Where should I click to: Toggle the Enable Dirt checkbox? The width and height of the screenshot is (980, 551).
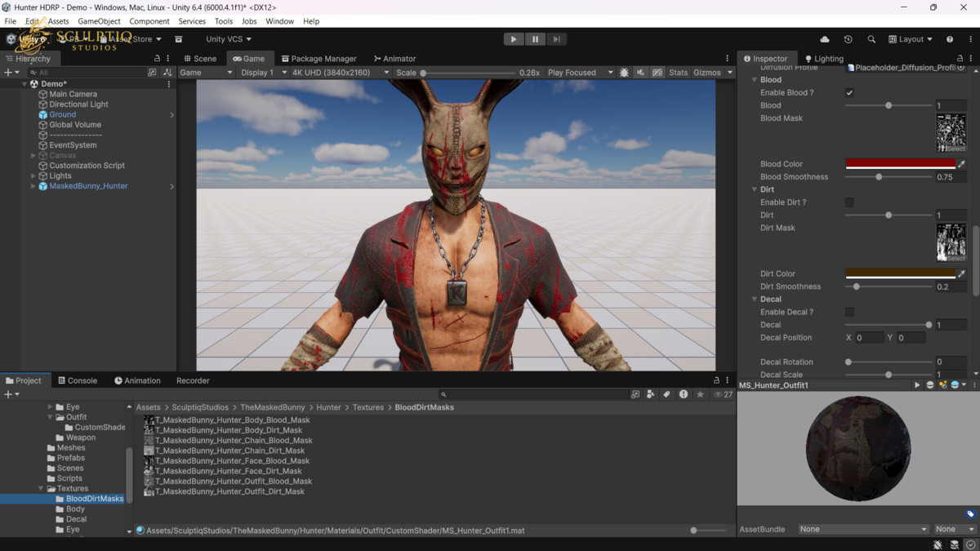849,202
